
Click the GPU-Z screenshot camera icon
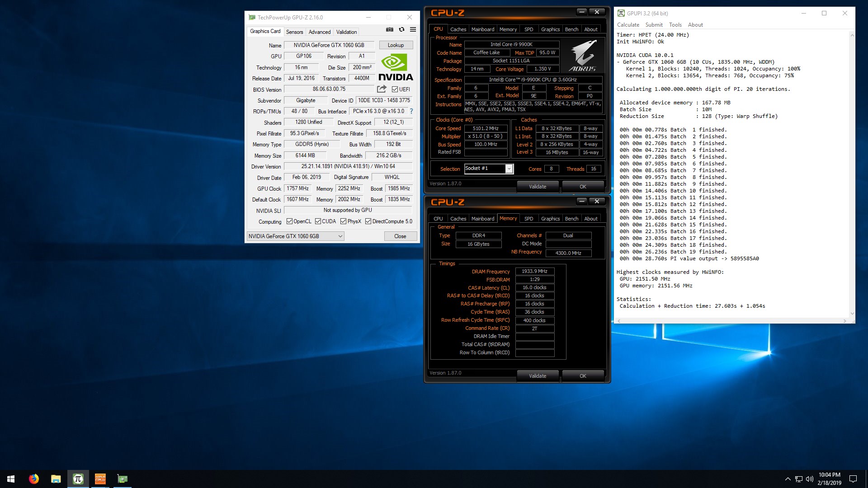390,30
